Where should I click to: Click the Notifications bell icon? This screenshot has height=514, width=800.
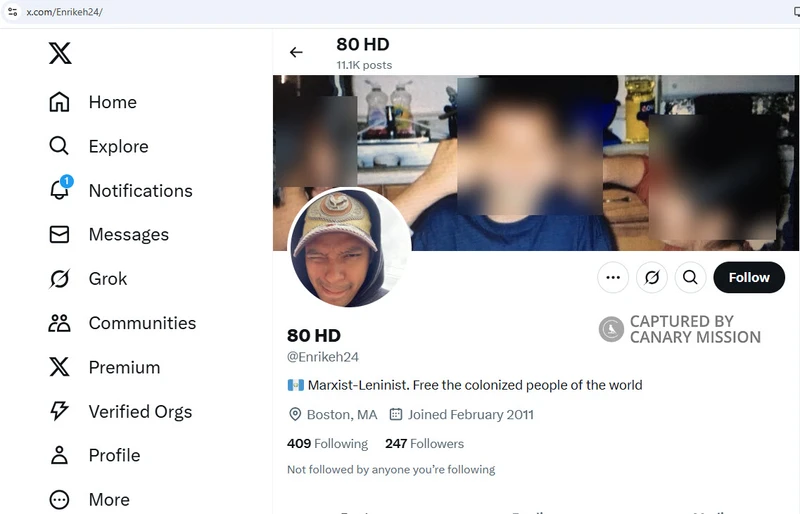(x=60, y=190)
